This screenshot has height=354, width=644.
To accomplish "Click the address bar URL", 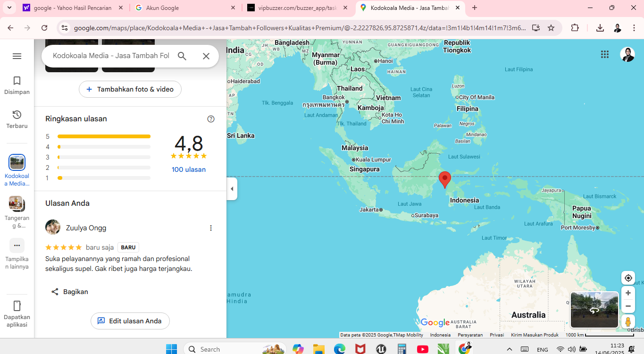I will tap(300, 28).
